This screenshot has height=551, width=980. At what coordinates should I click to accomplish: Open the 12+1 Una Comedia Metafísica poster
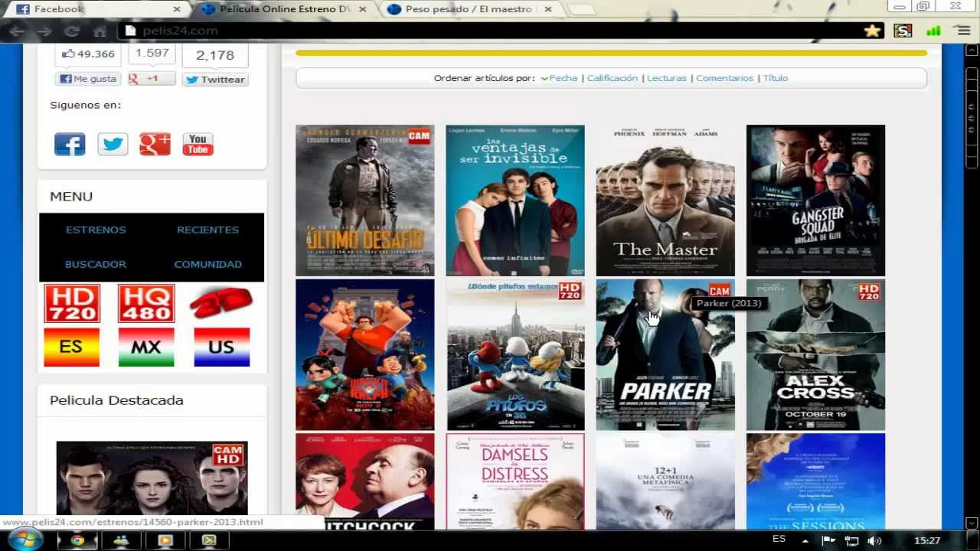[665, 481]
